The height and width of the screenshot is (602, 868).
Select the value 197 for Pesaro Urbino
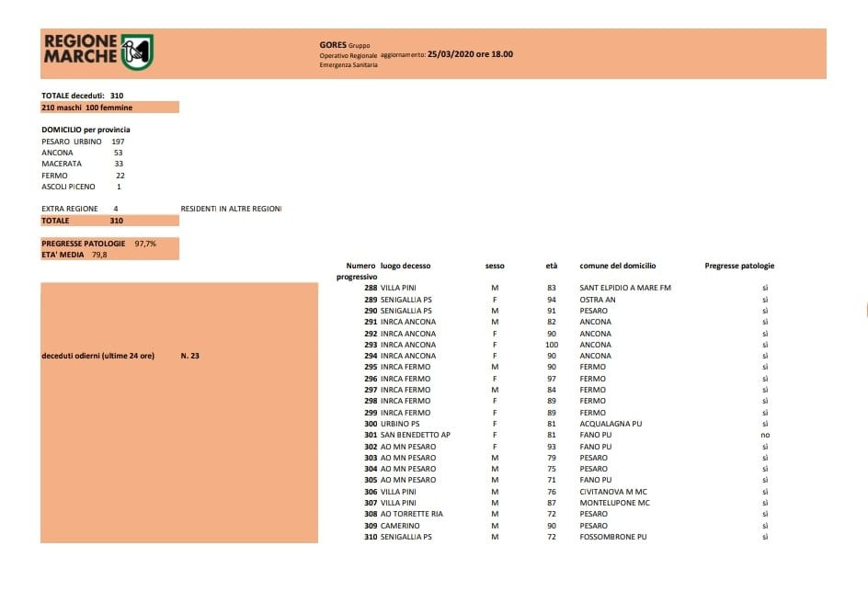click(118, 142)
